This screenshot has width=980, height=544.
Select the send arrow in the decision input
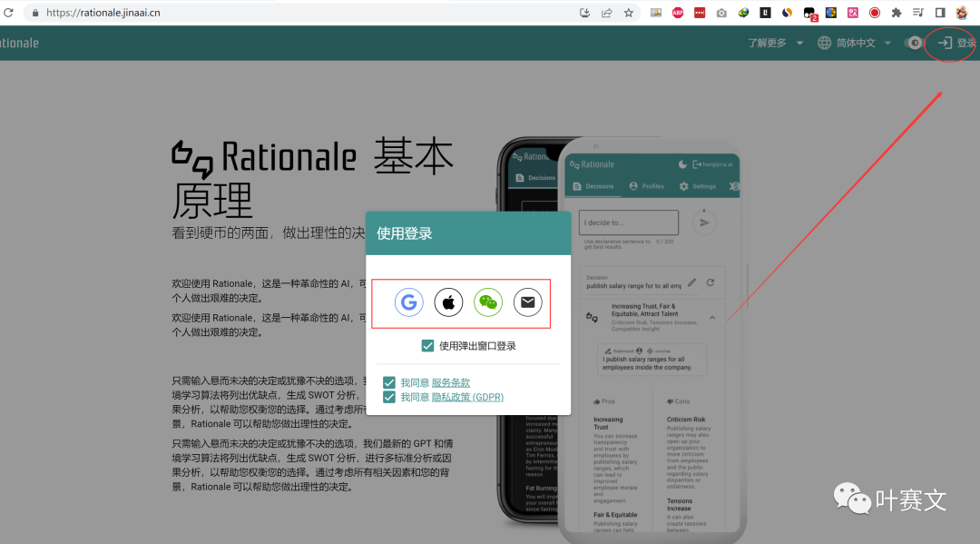tap(705, 222)
